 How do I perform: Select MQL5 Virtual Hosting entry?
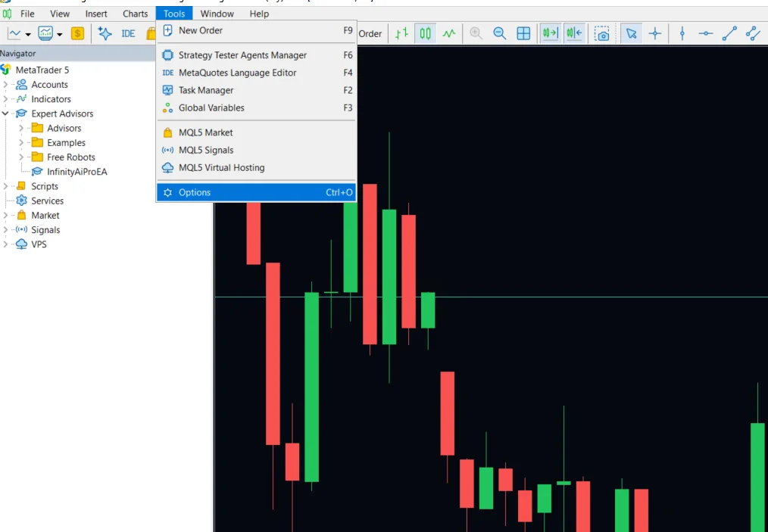257,168
